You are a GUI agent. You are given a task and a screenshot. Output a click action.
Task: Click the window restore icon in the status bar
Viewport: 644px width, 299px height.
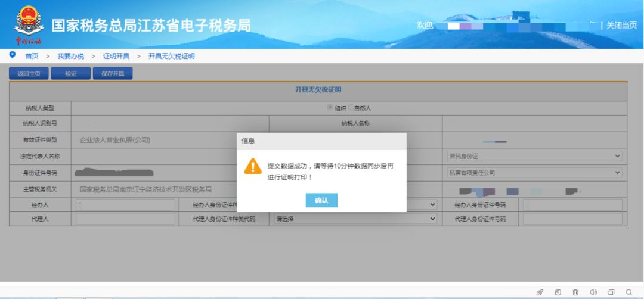(611, 292)
